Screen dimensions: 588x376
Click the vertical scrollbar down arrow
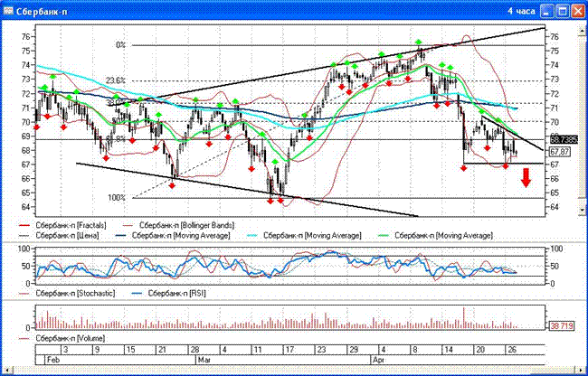[582, 211]
